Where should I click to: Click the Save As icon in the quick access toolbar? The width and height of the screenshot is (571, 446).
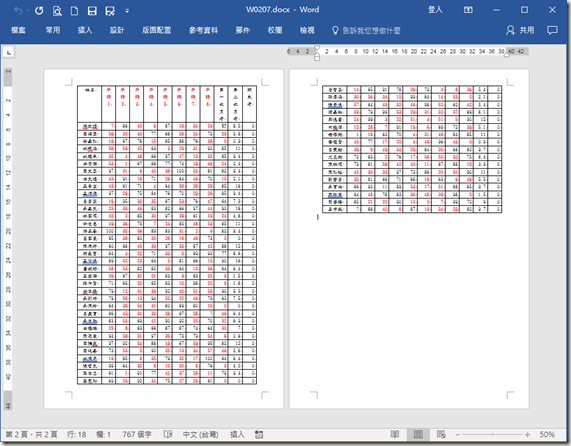coord(110,11)
